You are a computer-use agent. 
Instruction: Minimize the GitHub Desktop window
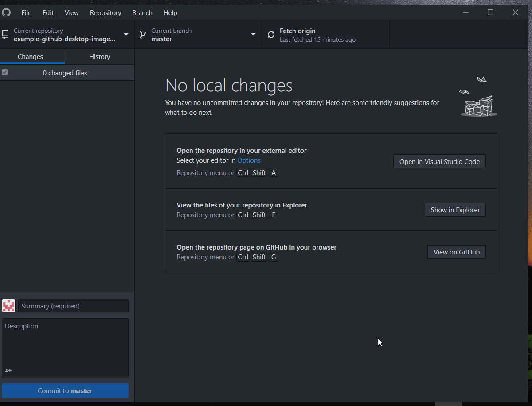click(465, 12)
